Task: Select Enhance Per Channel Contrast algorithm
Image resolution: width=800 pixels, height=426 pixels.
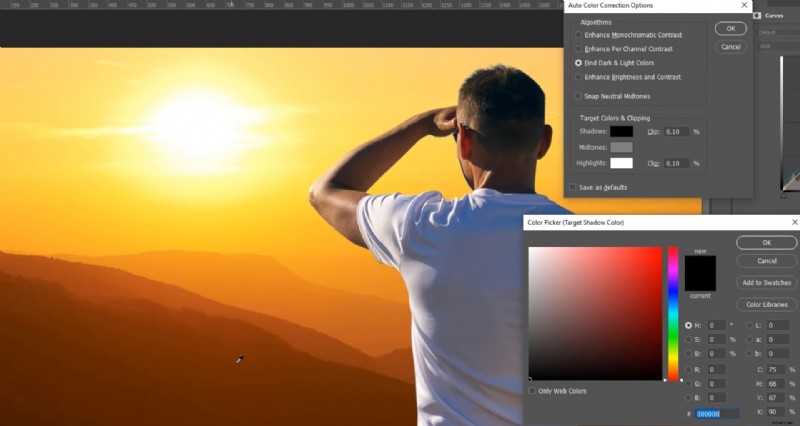Action: pyautogui.click(x=578, y=49)
